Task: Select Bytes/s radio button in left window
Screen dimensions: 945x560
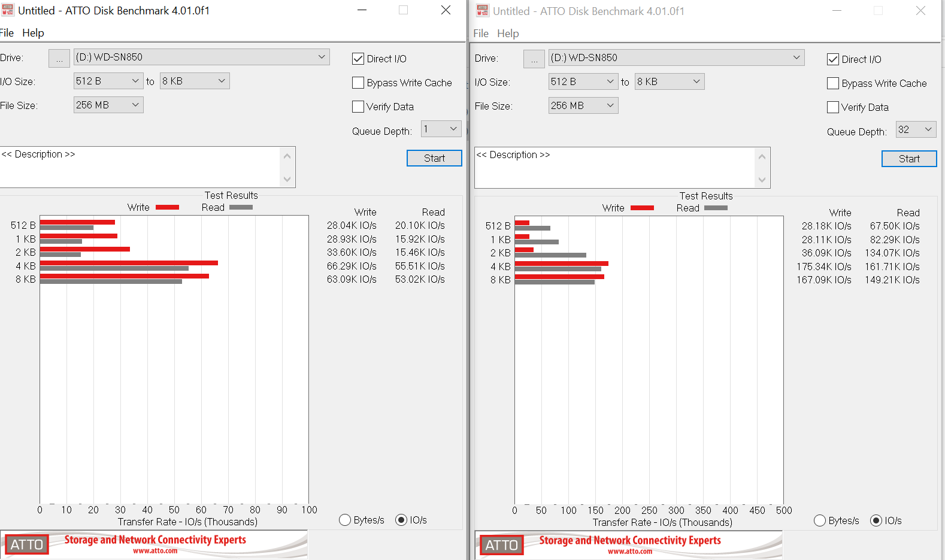Action: pyautogui.click(x=345, y=520)
